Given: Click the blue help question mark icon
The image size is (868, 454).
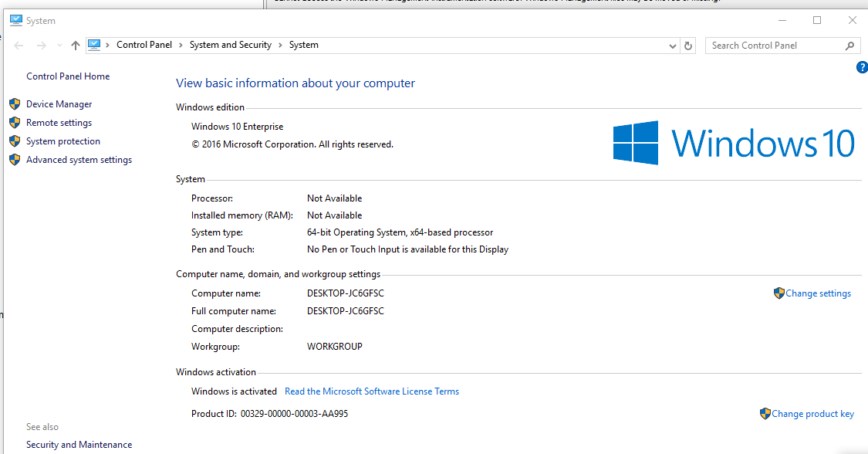Looking at the screenshot, I should 862,67.
